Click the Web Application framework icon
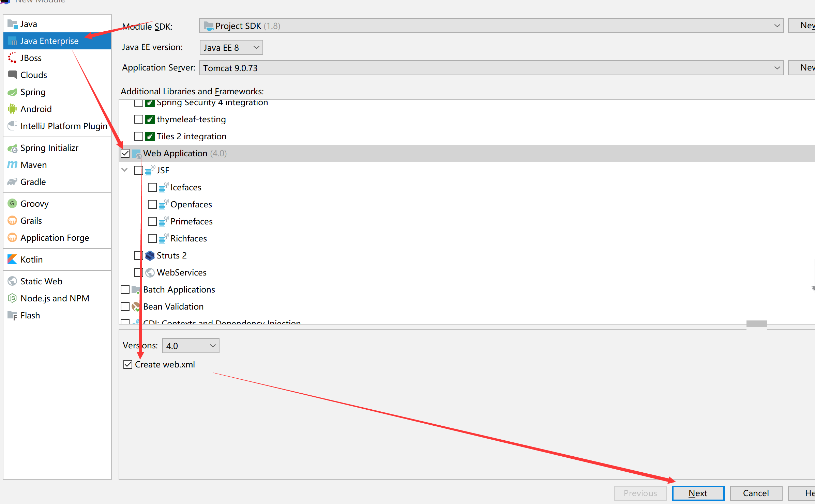Viewport: 815px width, 504px height. (x=137, y=154)
